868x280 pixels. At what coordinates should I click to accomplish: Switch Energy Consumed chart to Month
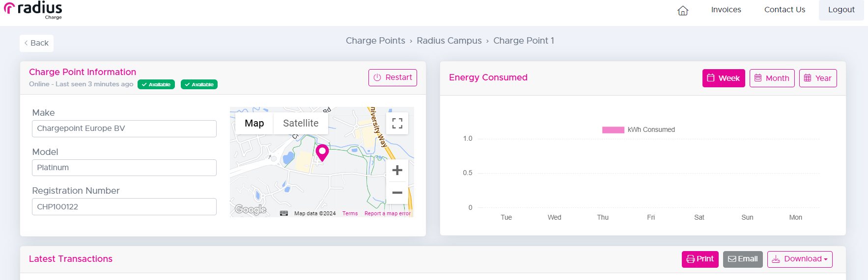pos(772,78)
